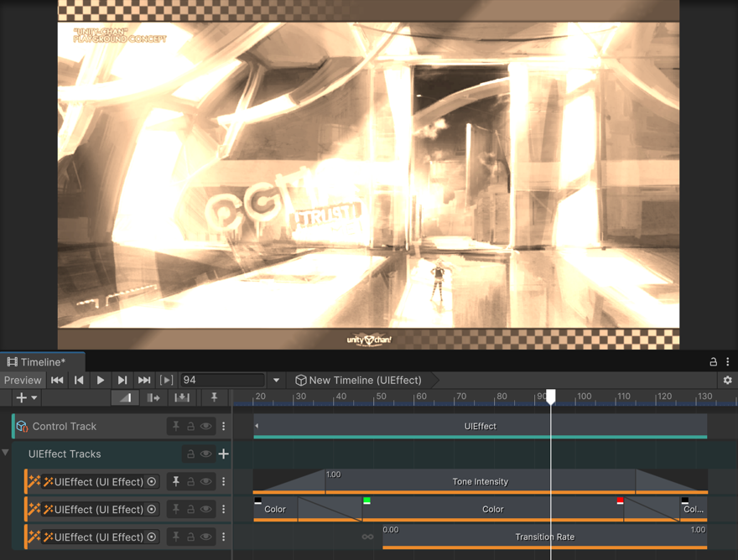Image resolution: width=738 pixels, height=560 pixels.
Task: Select the first Color clip with black swatch
Action: [276, 509]
